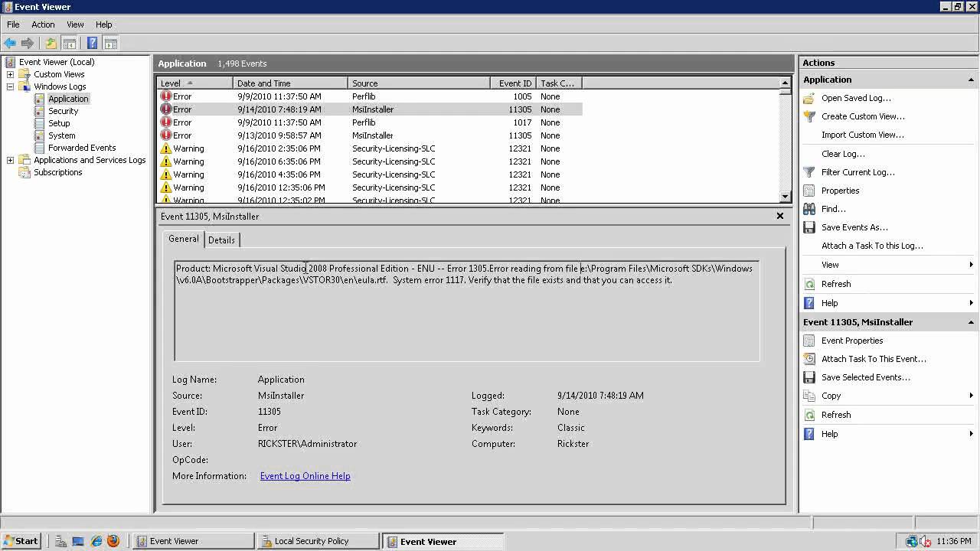Image resolution: width=980 pixels, height=551 pixels.
Task: Click the Back arrow toolbar icon
Action: (10, 43)
